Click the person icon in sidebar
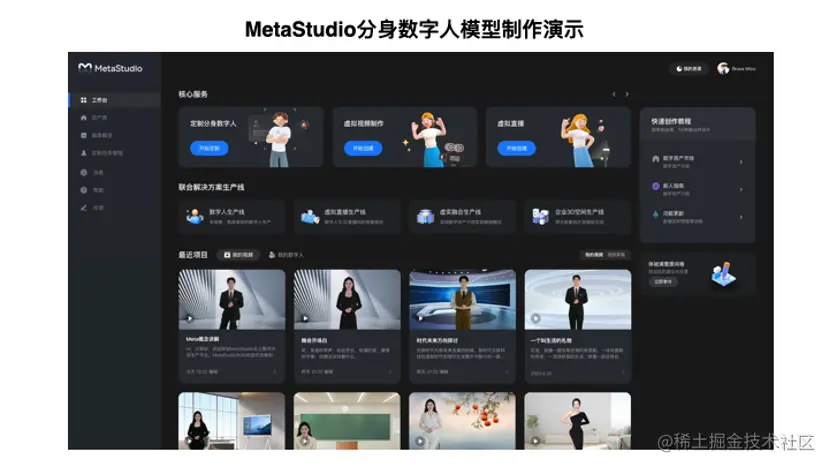830x468 pixels. coord(83,152)
